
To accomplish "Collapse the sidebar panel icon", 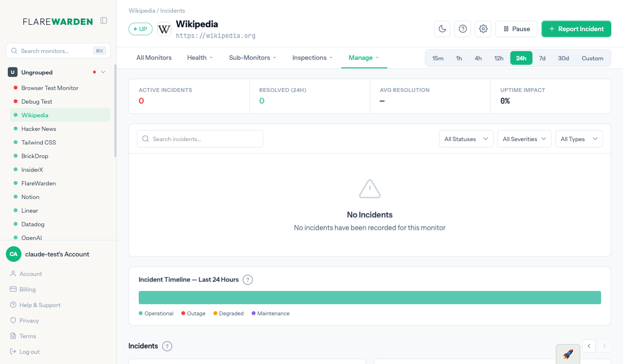I will 104,20.
